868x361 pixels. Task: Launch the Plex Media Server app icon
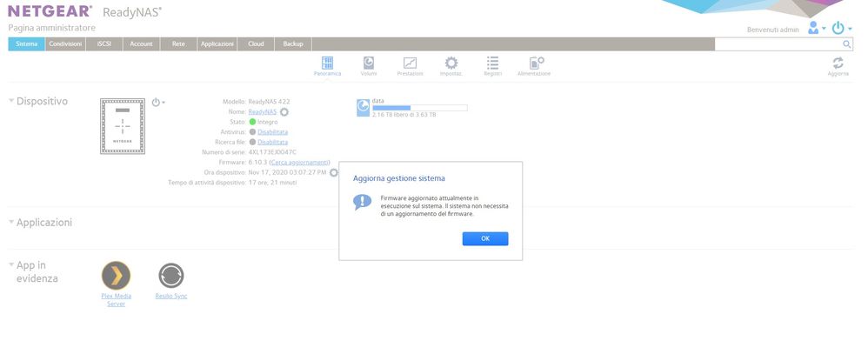click(117, 276)
